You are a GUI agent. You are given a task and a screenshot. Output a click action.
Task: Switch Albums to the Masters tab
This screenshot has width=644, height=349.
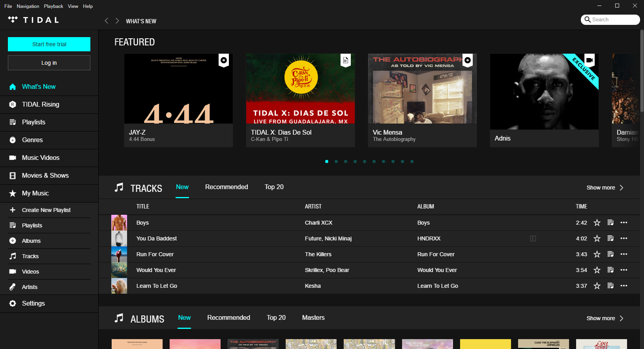point(313,318)
